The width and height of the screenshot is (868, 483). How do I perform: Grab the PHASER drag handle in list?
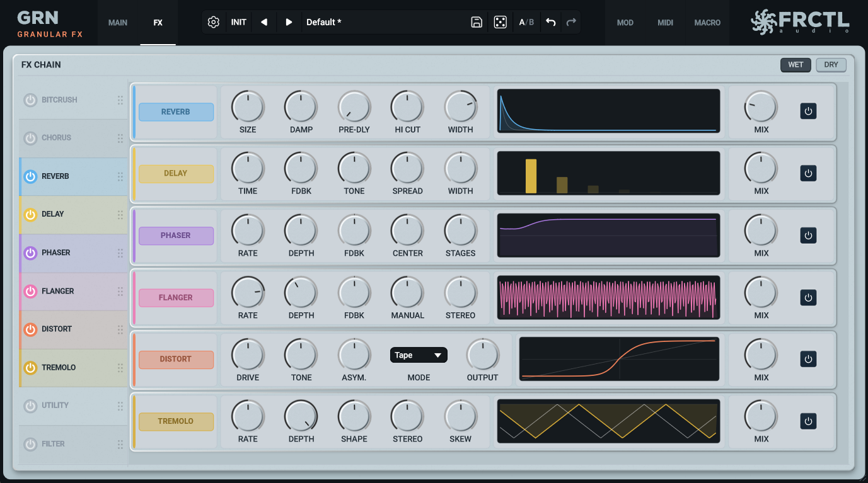coord(120,253)
